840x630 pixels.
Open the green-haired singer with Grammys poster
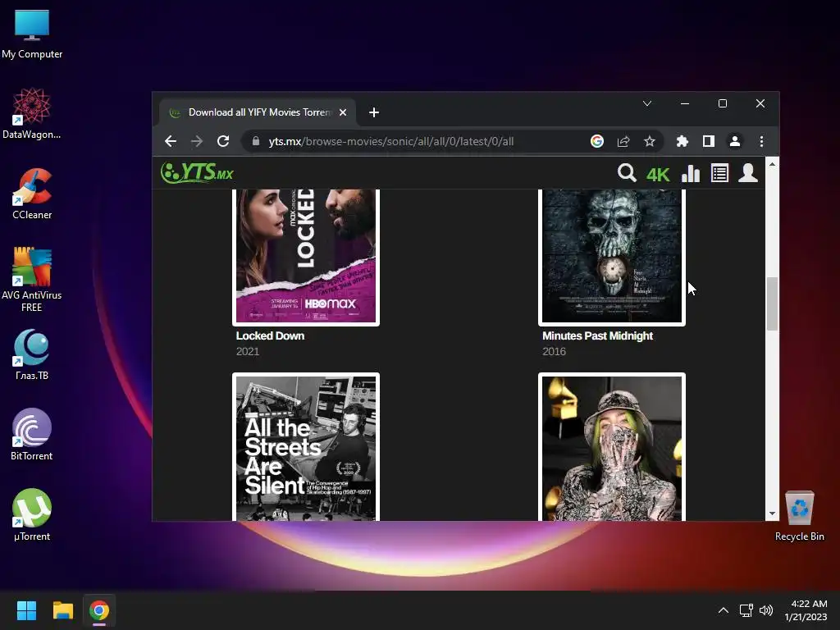(x=612, y=447)
